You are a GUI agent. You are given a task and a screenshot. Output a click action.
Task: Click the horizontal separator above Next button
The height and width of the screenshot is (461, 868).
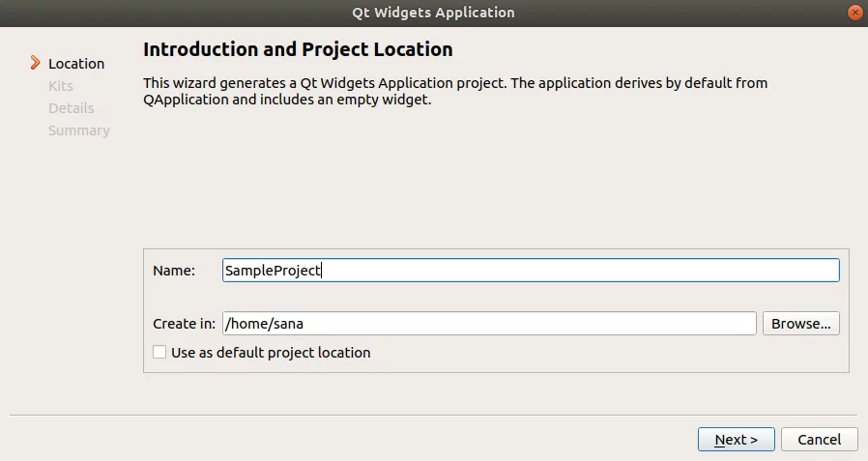[433, 415]
